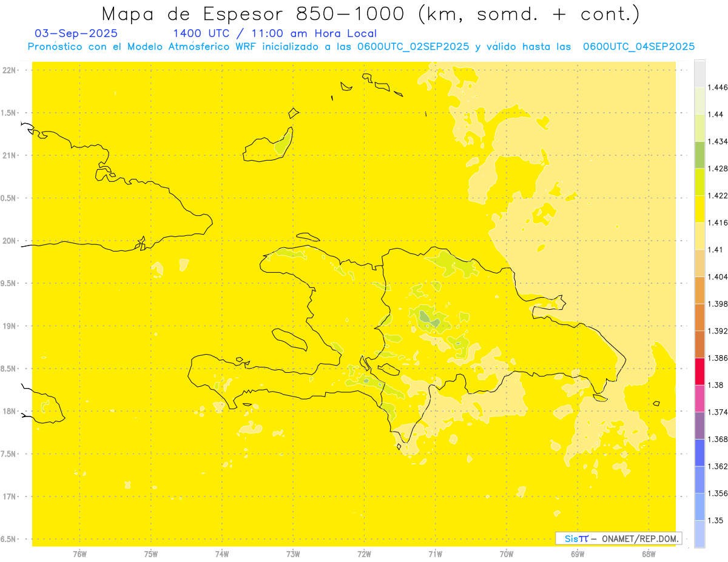Pick the pale green swatch between 1.434 and 1.44

(x=699, y=128)
